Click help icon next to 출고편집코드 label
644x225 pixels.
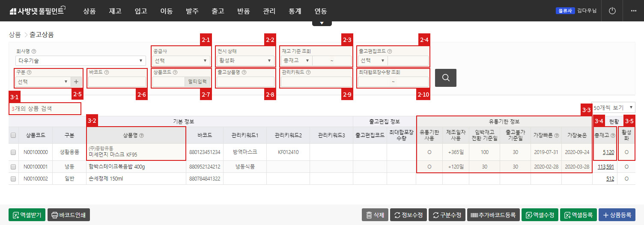click(x=390, y=51)
